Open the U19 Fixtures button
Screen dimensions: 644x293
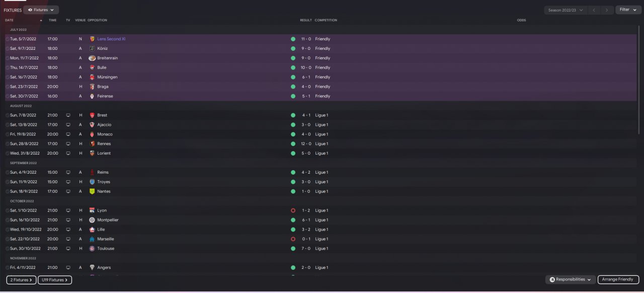coord(54,280)
